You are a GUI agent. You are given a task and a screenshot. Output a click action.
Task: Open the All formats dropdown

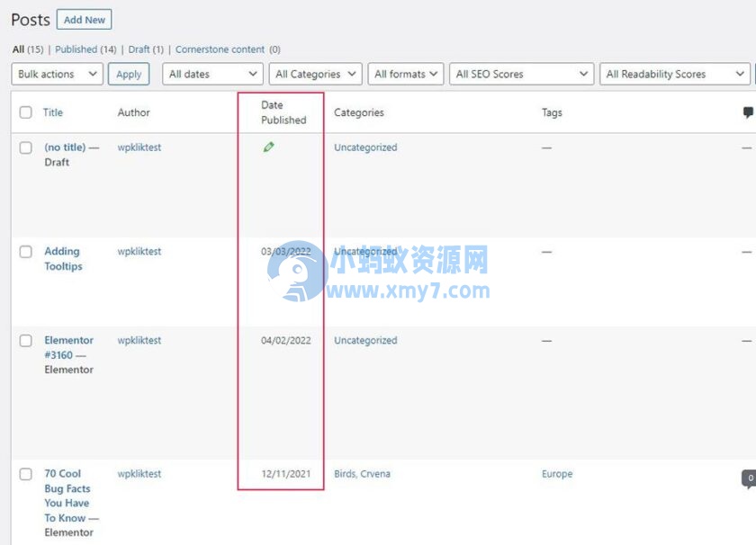(x=405, y=74)
